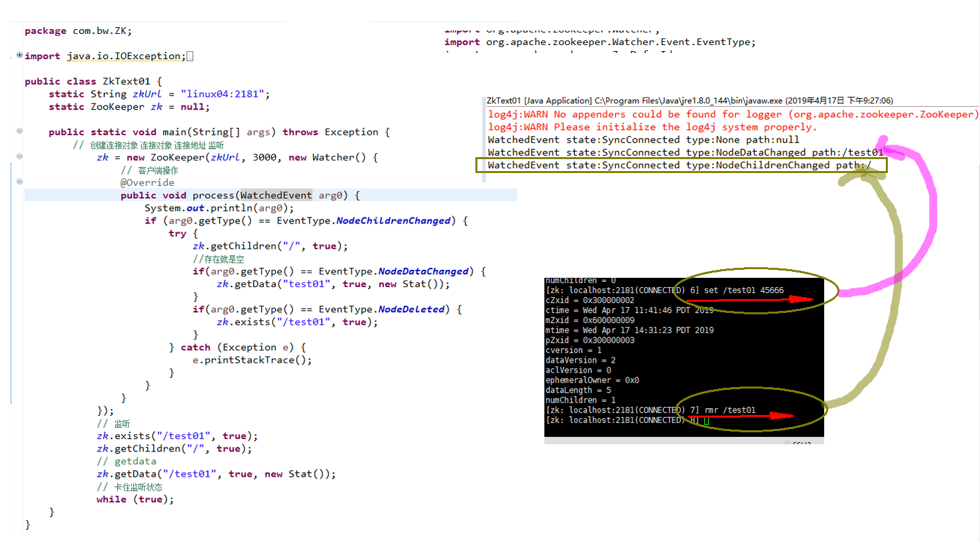980x543 pixels.
Task: Collapse the new ZooKeeper Watcher block fold marker
Action: click(19, 156)
